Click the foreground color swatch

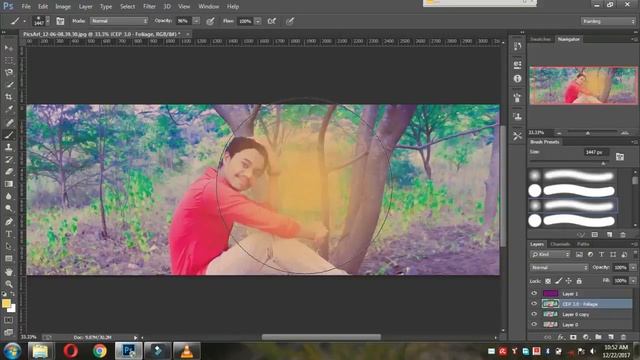6,303
